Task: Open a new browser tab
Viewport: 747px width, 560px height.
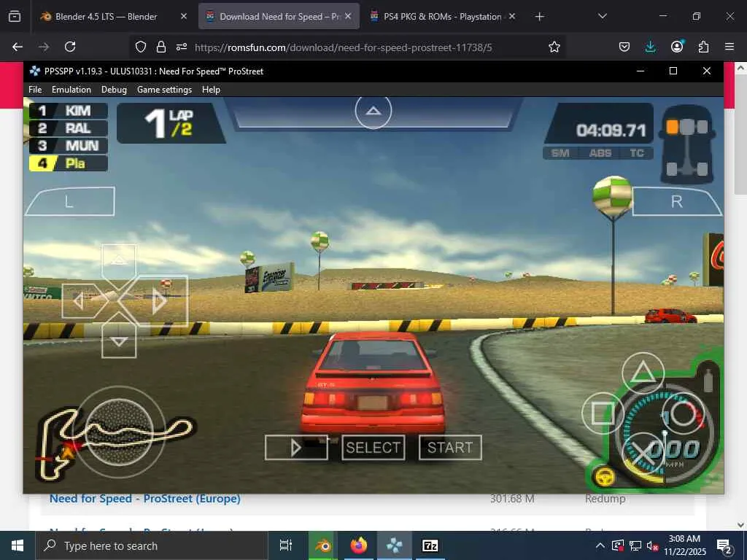Action: point(539,17)
